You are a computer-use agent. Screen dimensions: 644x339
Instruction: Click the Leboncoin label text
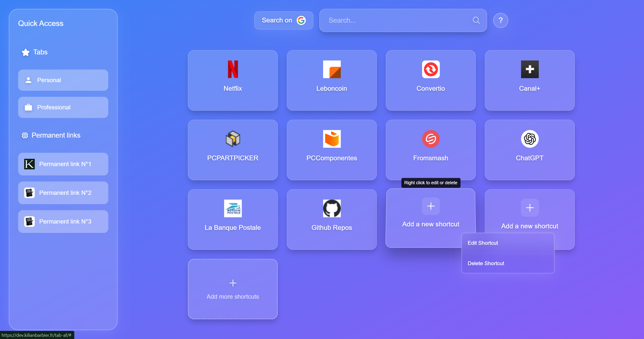click(332, 88)
